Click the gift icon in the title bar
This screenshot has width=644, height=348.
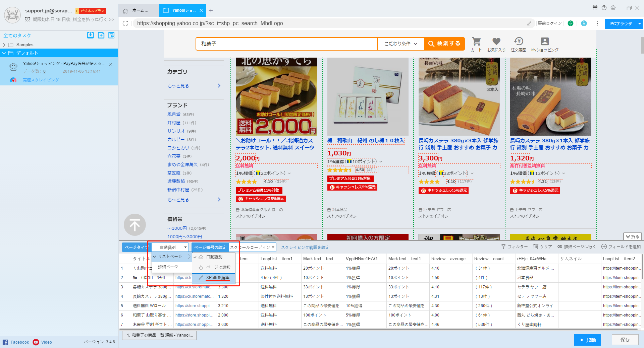595,8
